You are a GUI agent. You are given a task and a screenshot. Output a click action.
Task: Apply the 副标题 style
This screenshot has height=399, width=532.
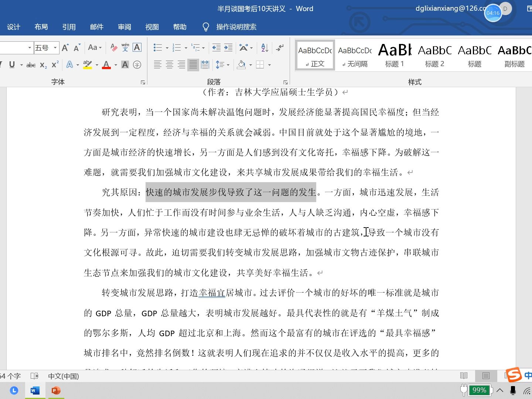[515, 55]
